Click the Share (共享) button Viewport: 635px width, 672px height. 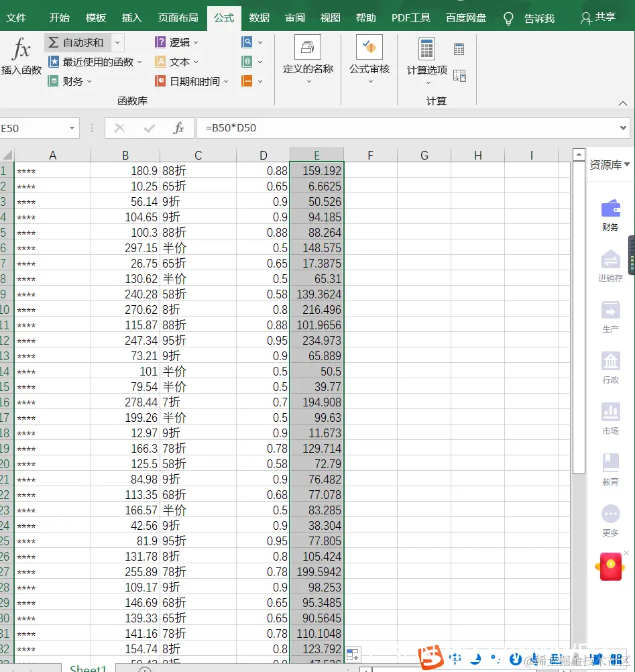click(x=598, y=17)
